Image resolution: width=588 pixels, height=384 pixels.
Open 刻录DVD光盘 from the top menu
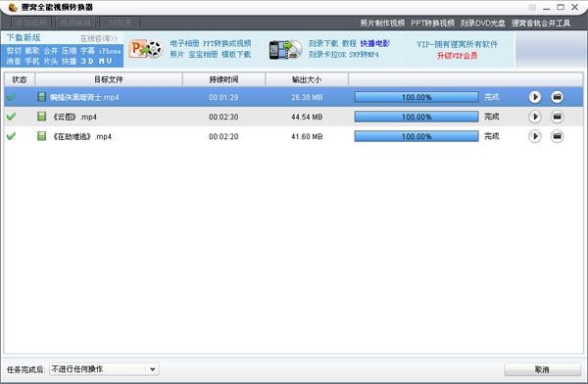482,24
